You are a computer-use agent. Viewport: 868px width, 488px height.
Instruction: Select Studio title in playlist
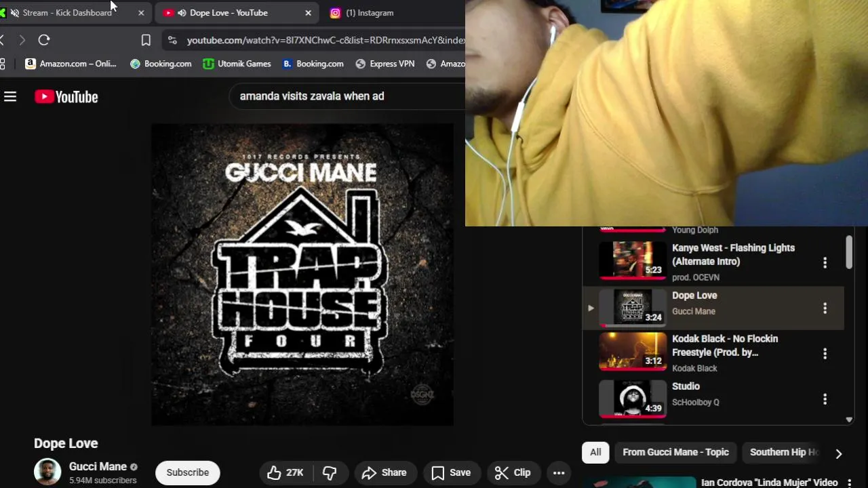pyautogui.click(x=686, y=386)
